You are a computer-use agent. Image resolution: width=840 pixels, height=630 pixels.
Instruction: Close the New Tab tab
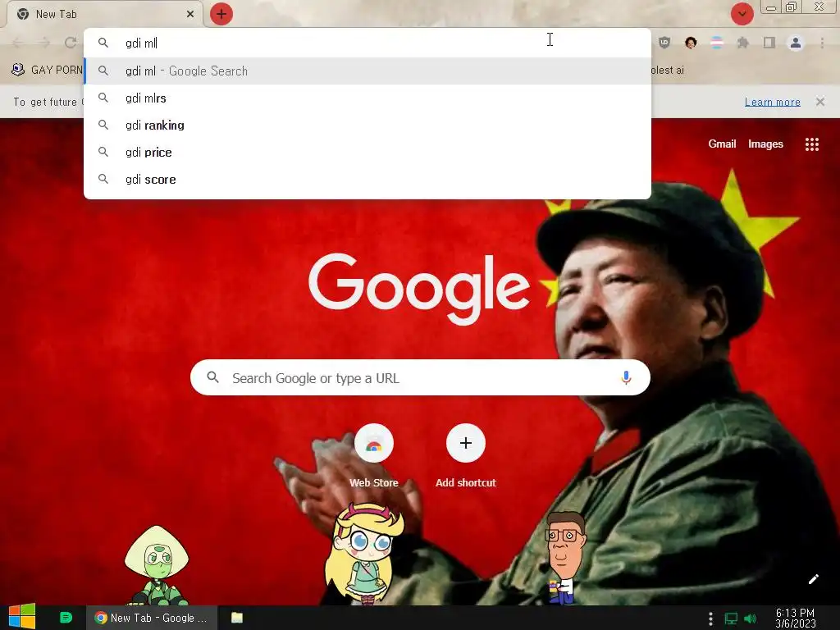[190, 14]
